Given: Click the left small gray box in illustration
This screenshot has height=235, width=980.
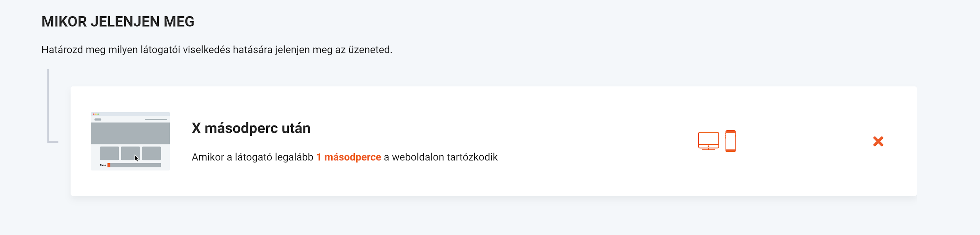Looking at the screenshot, I should [109, 153].
